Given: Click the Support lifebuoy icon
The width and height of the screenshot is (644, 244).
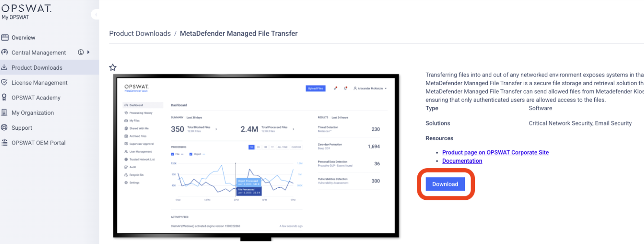Looking at the screenshot, I should click(x=5, y=128).
